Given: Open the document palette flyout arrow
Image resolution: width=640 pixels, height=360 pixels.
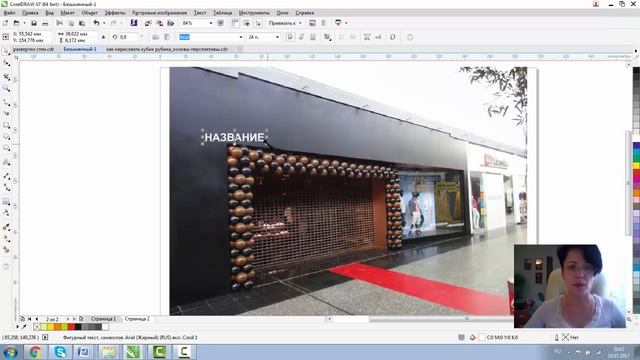Looking at the screenshot, I should point(18,327).
